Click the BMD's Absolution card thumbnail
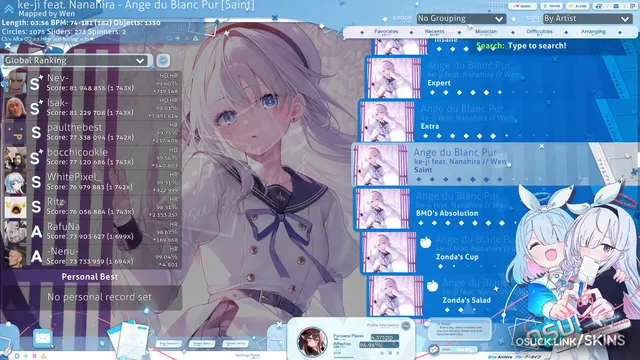Screen dimensions: 640x360 click(x=383, y=209)
